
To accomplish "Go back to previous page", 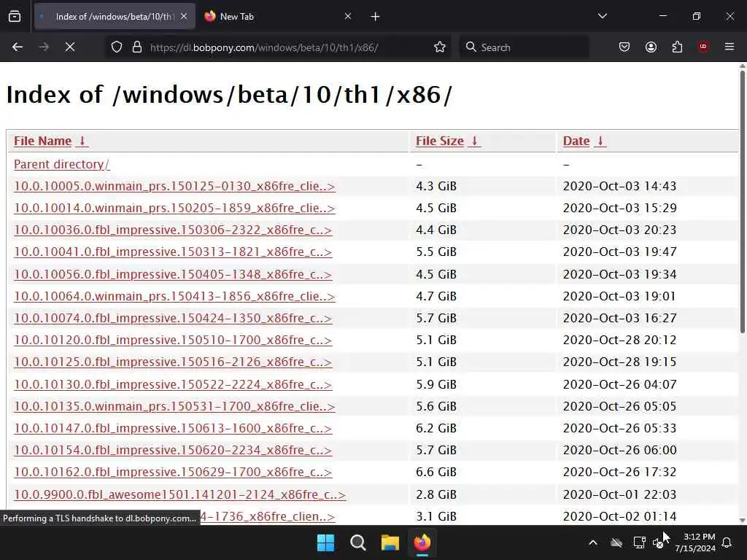I will pos(18,47).
